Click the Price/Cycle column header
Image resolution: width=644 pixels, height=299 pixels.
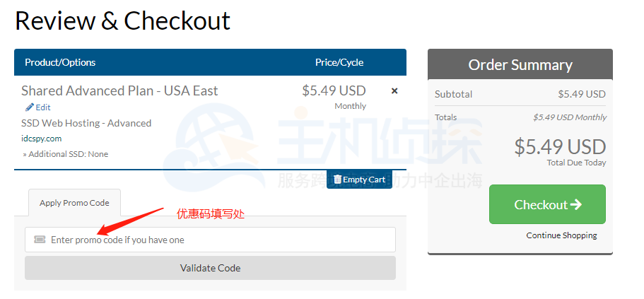tap(339, 62)
